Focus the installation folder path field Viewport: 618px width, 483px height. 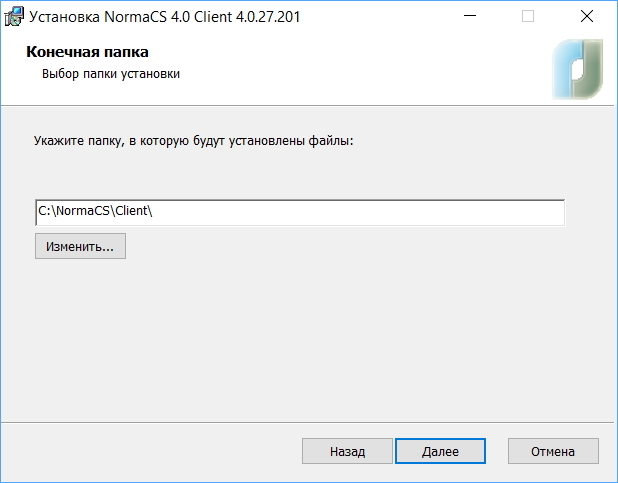click(299, 213)
